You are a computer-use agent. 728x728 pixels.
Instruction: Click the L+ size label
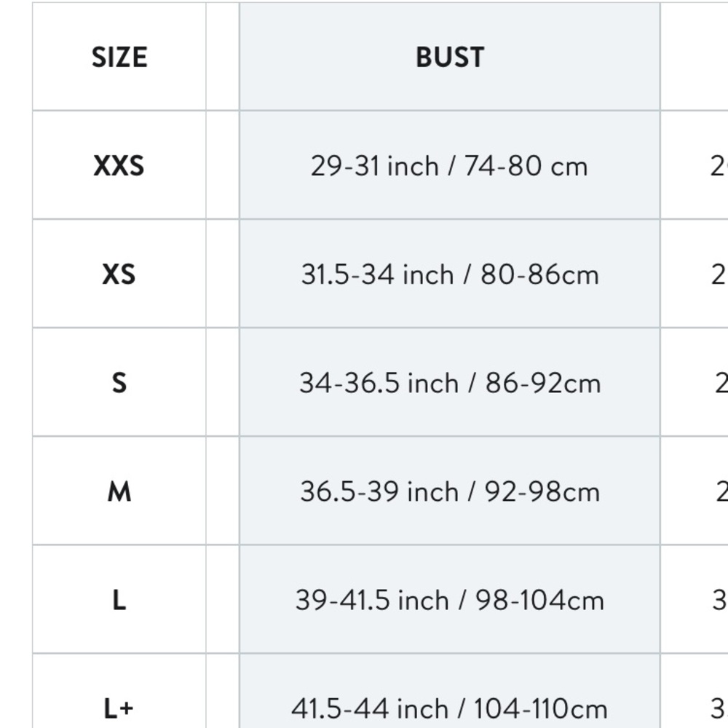tap(119, 708)
